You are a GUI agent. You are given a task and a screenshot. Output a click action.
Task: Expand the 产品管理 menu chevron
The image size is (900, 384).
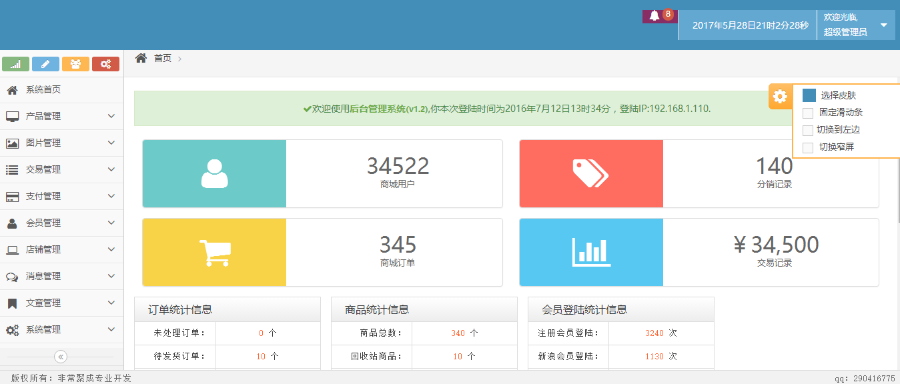pos(111,117)
